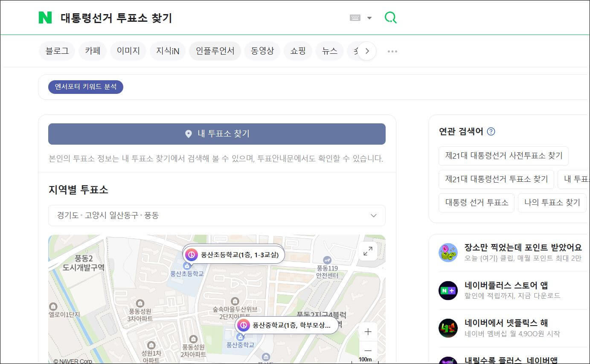Screen dimensions: 590x364
Task: Select related search 제21대 대통령선거 사전투표소 찾기
Action: coord(503,156)
